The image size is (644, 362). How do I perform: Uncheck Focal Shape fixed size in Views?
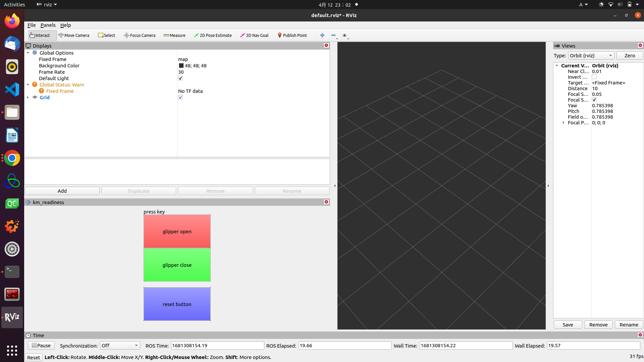click(594, 100)
